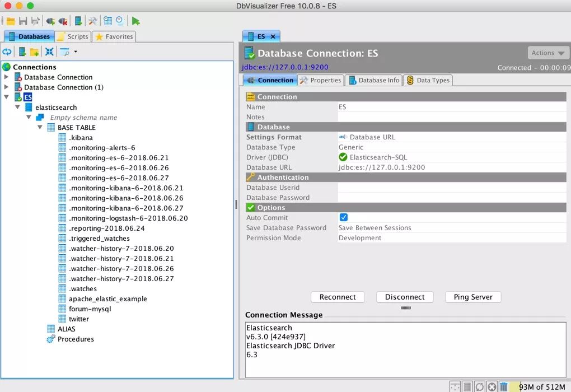The image size is (571, 392).
Task: Click the Ping Server button
Action: point(472,297)
